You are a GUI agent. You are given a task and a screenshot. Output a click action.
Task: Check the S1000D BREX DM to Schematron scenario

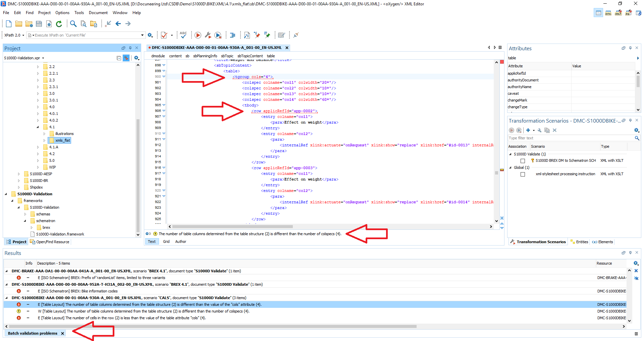click(523, 161)
